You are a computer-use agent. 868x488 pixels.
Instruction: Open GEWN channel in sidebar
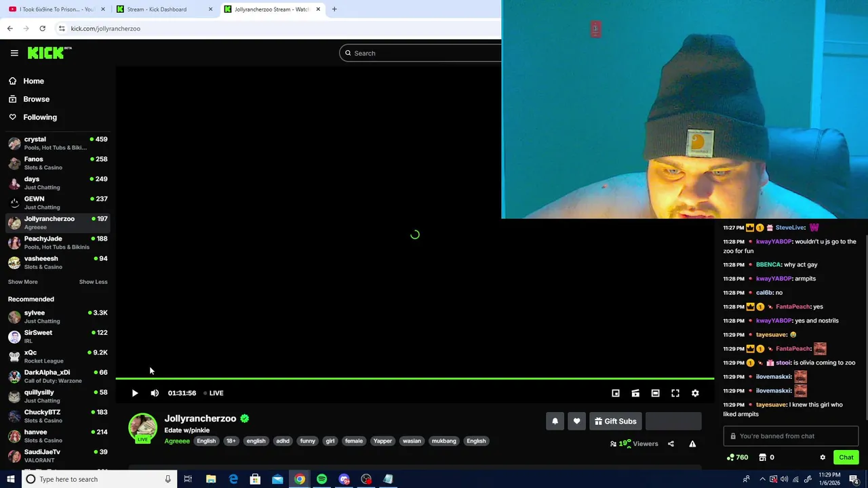58,203
